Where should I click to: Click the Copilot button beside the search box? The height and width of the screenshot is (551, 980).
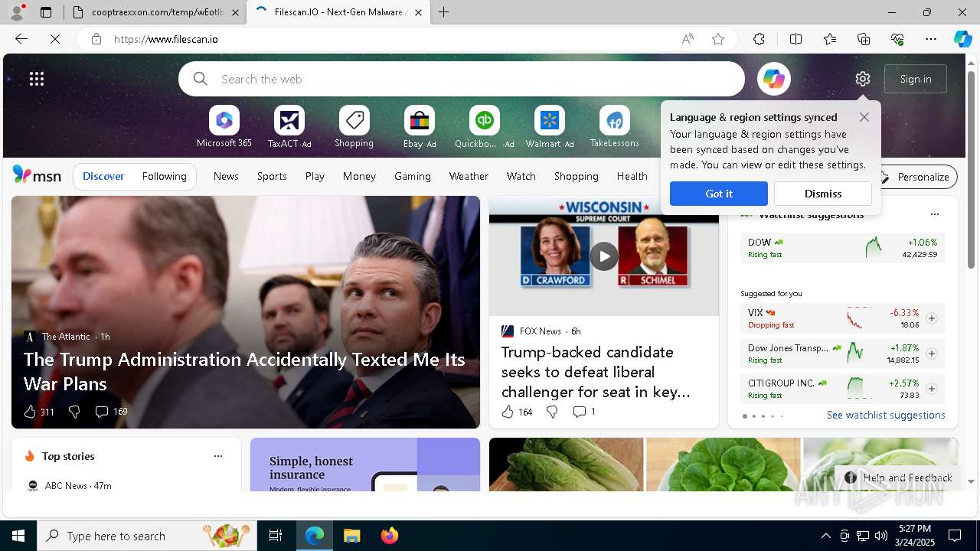pos(773,79)
